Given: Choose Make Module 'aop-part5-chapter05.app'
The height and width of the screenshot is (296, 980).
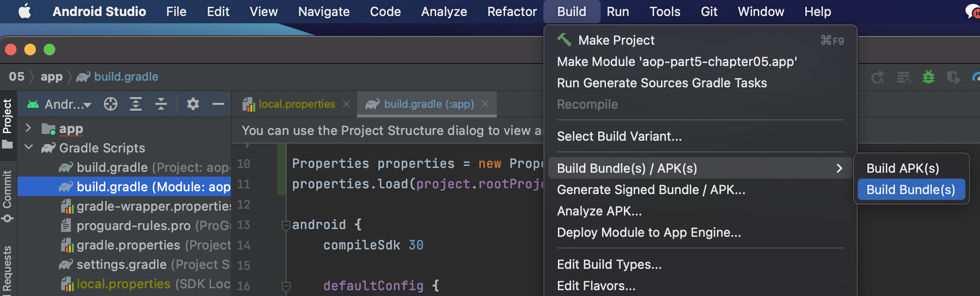Looking at the screenshot, I should (x=700, y=62).
